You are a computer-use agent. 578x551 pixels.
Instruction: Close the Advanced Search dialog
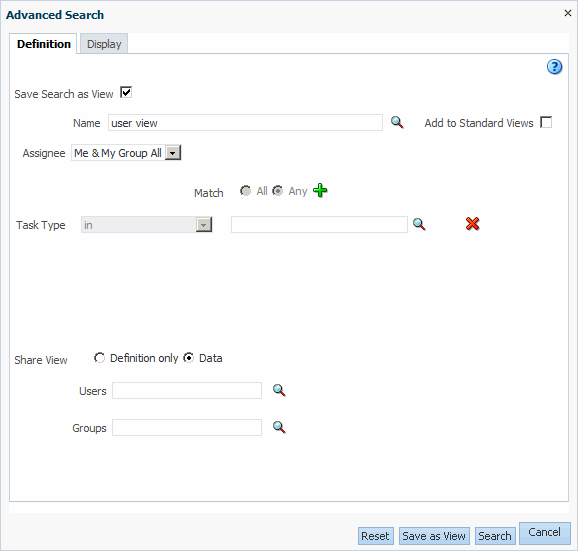pos(568,13)
